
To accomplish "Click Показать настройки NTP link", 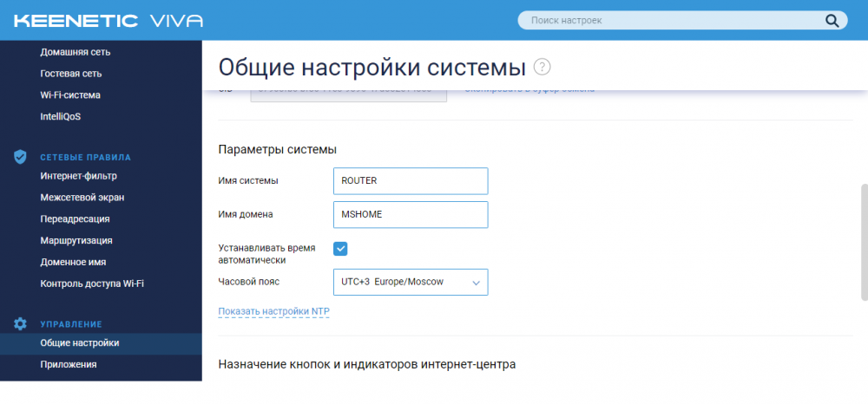I will (273, 311).
